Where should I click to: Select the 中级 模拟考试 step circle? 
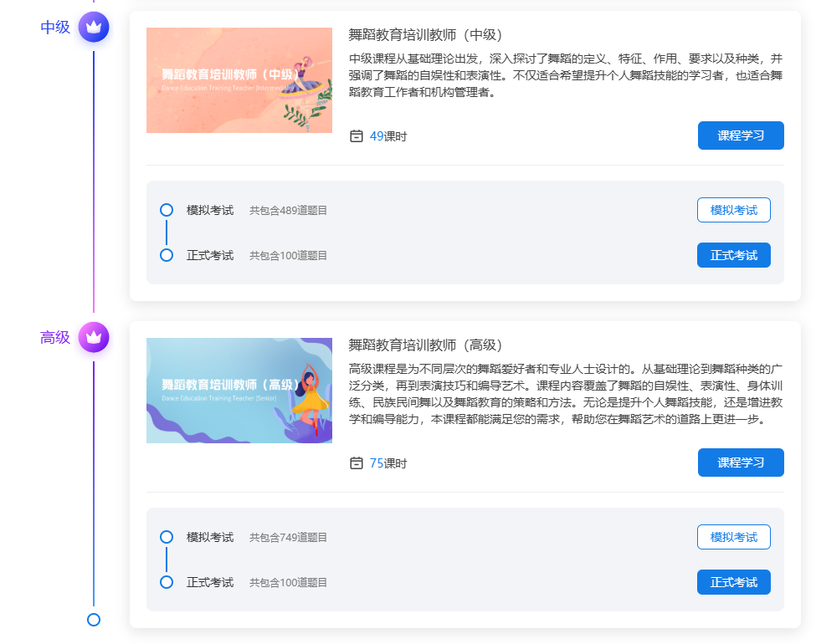167,210
